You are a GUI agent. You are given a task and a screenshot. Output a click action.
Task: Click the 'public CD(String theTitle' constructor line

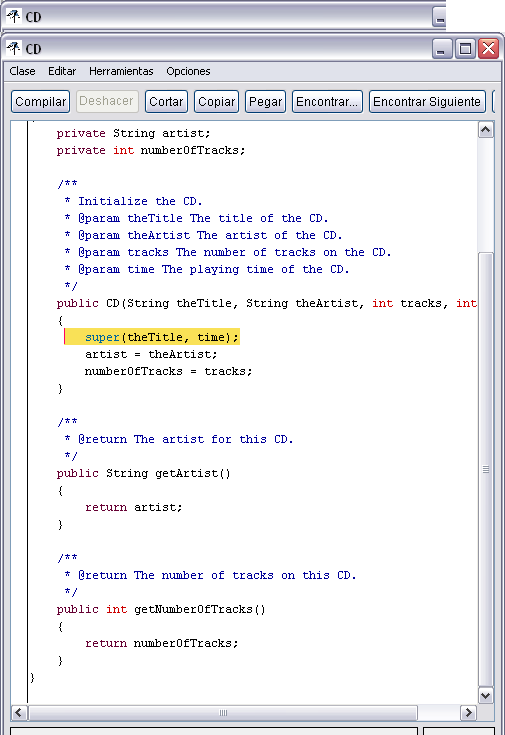(x=266, y=303)
